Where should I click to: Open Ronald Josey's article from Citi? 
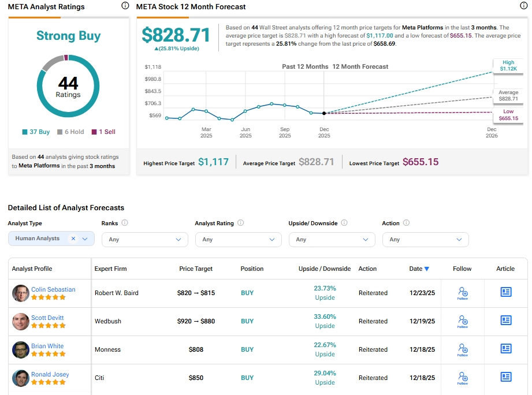(506, 377)
